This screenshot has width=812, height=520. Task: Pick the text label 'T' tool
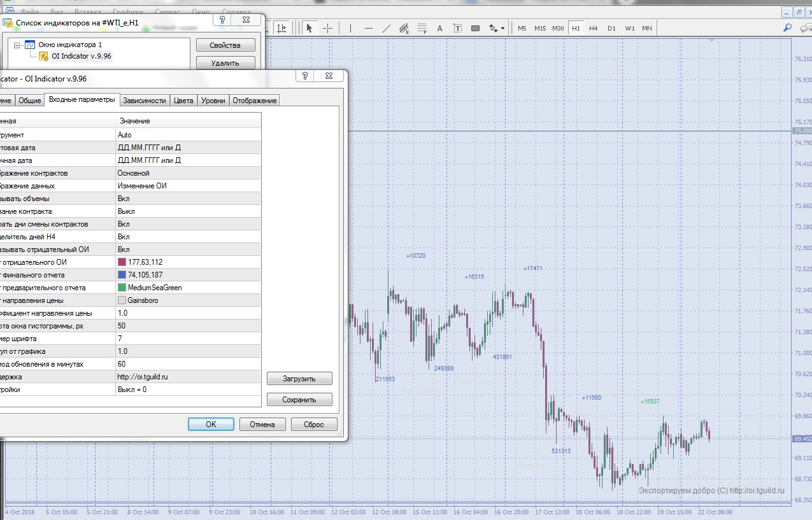click(x=457, y=28)
